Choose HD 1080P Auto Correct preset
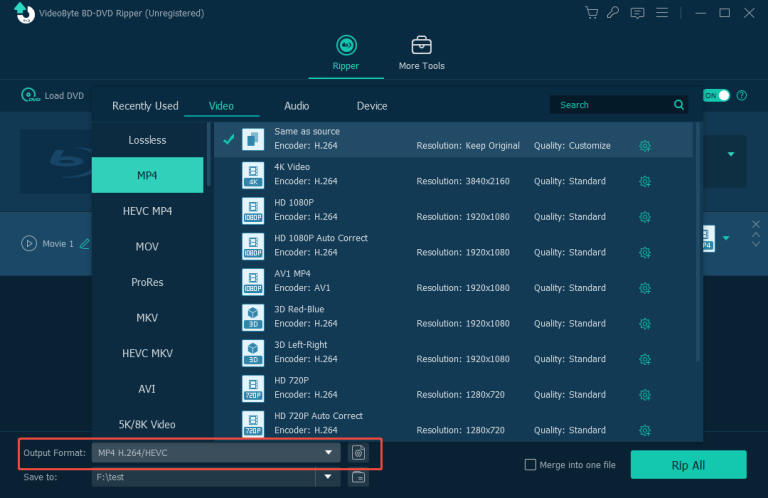Viewport: 768px width, 498px height. [x=454, y=246]
